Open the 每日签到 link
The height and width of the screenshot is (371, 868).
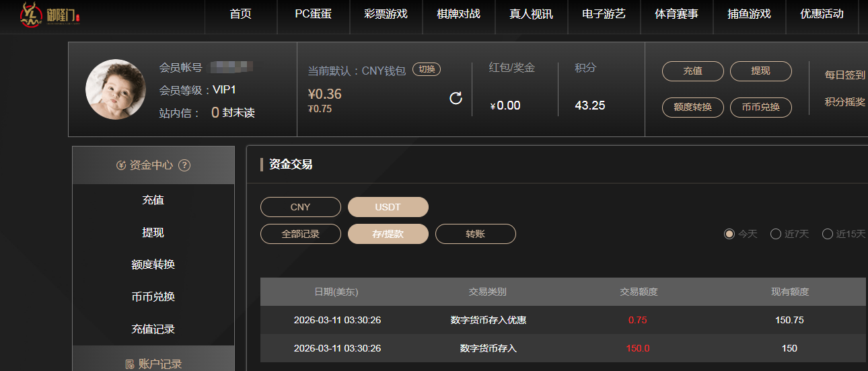coord(845,75)
